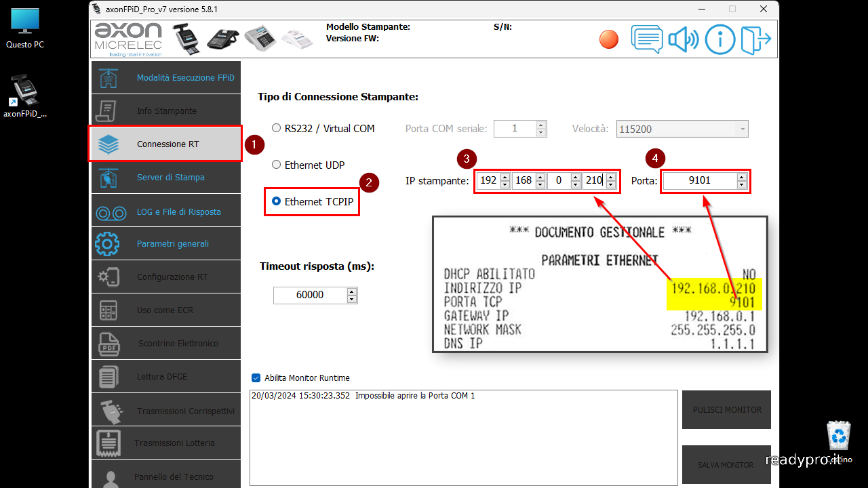The image size is (868, 488).
Task: Increment the first IP octet spinner
Action: point(505,177)
